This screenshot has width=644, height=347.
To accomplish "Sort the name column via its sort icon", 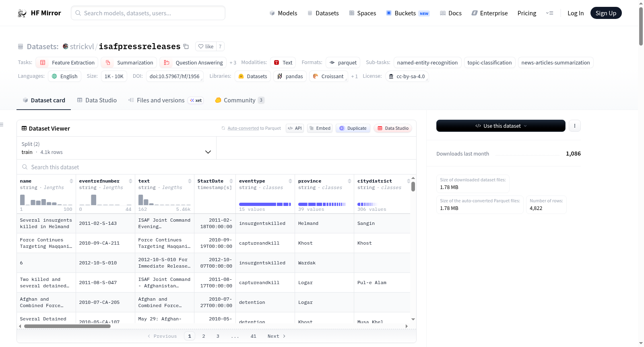I will point(71,181).
